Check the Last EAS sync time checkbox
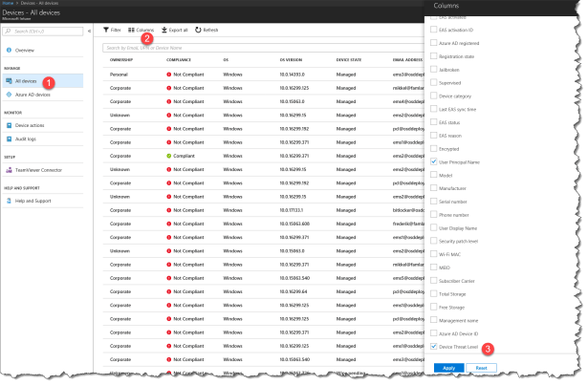The width and height of the screenshot is (588, 385). click(434, 109)
